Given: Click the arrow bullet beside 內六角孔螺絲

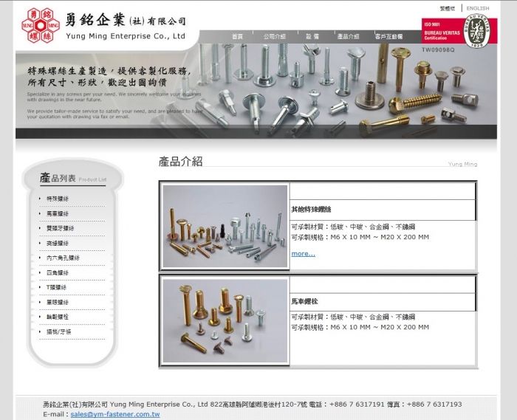Looking at the screenshot, I should (40, 258).
